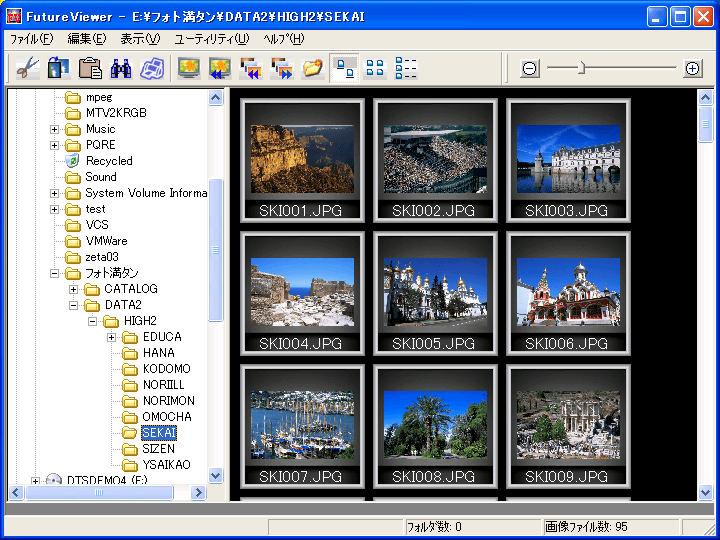Select the SKI006.JPG red church thumbnail
This screenshot has width=720, height=540.
[x=568, y=293]
